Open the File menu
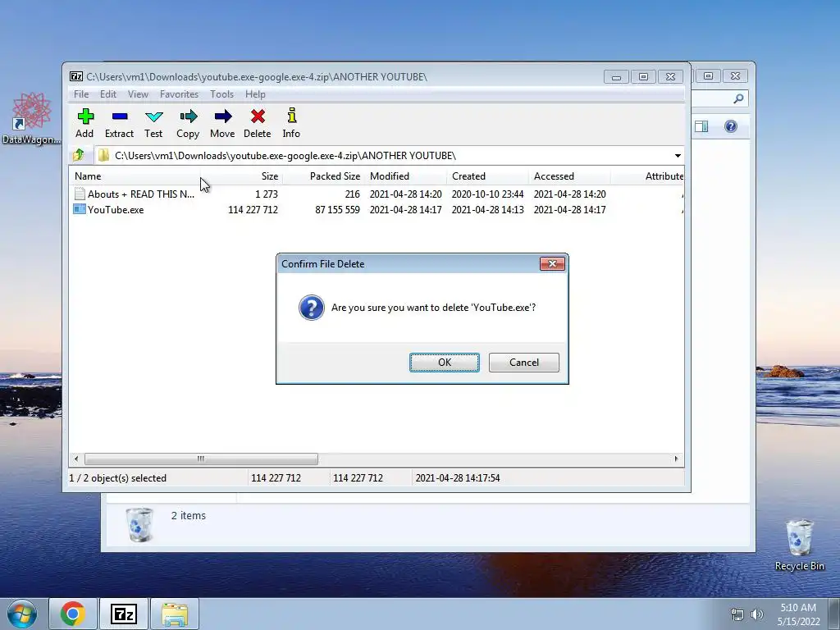 81,94
